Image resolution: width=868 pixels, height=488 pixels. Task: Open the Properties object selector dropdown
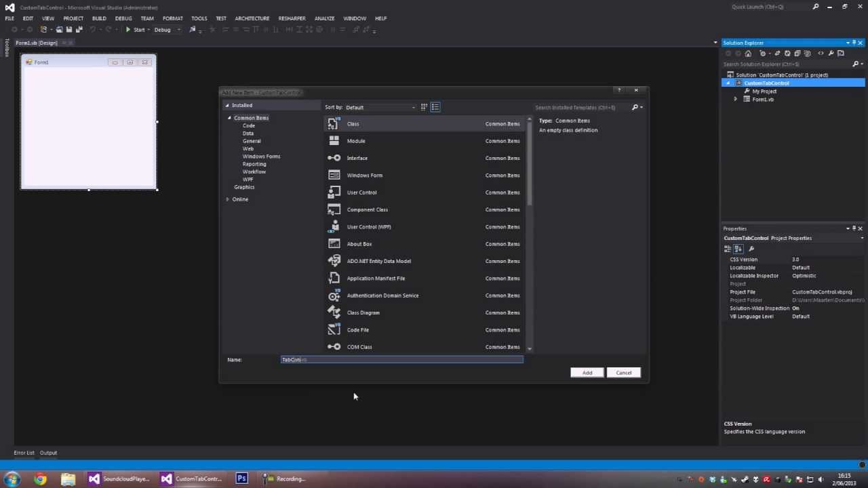pyautogui.click(x=862, y=238)
